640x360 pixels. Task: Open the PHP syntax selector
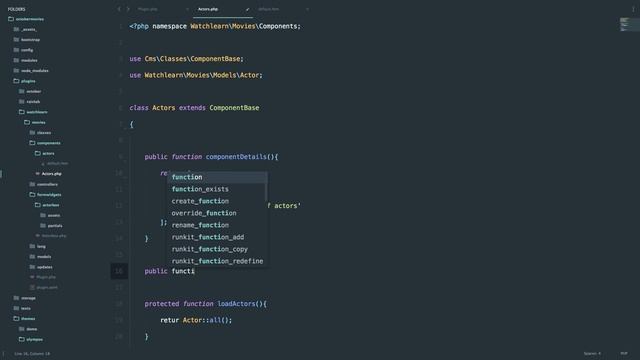624,354
